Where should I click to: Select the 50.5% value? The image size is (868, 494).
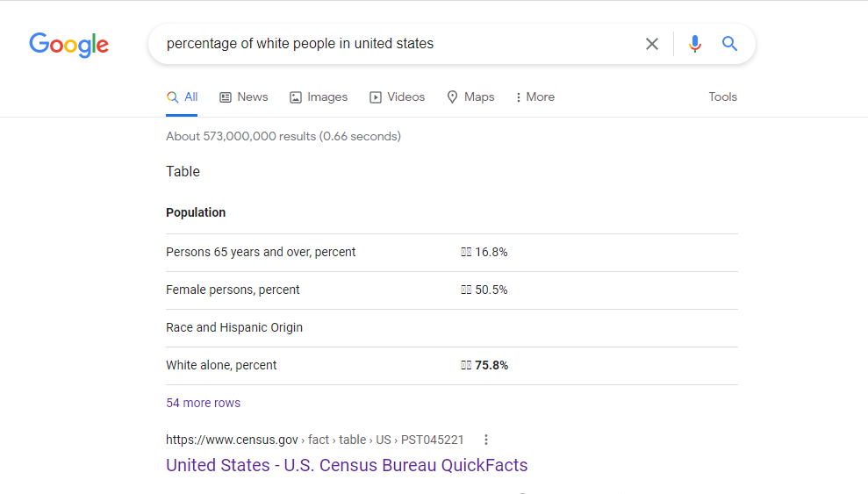[491, 290]
